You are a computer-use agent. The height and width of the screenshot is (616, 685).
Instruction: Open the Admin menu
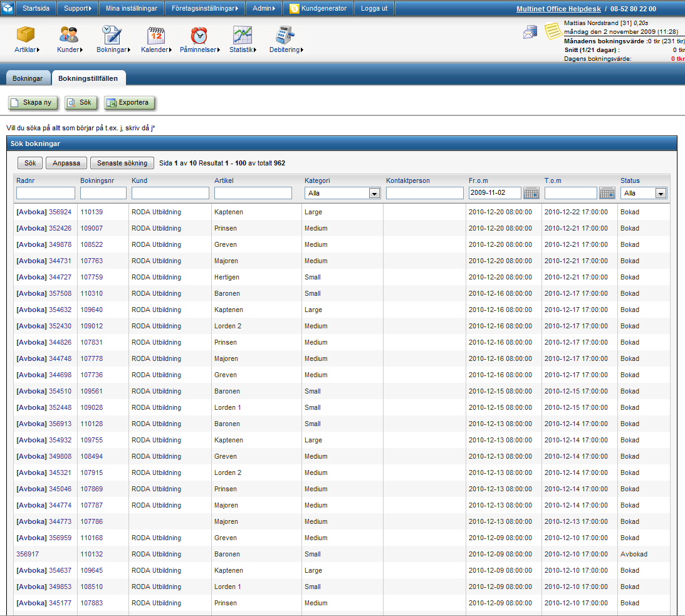264,8
